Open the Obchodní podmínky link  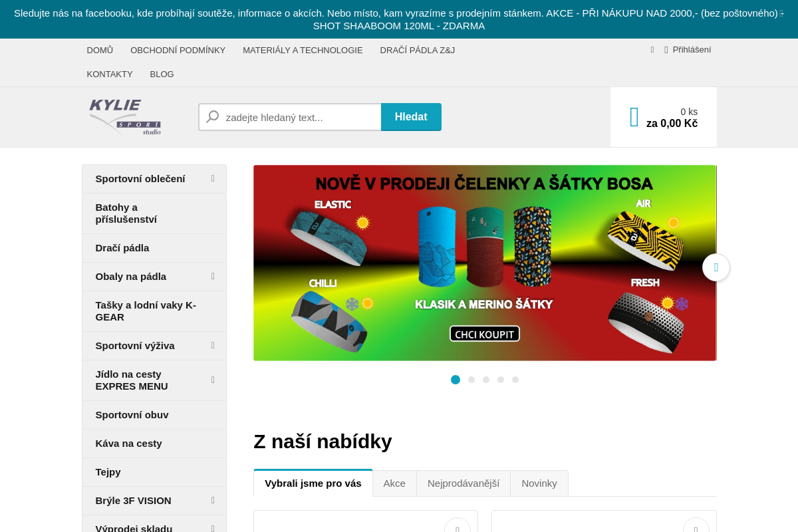tap(178, 51)
